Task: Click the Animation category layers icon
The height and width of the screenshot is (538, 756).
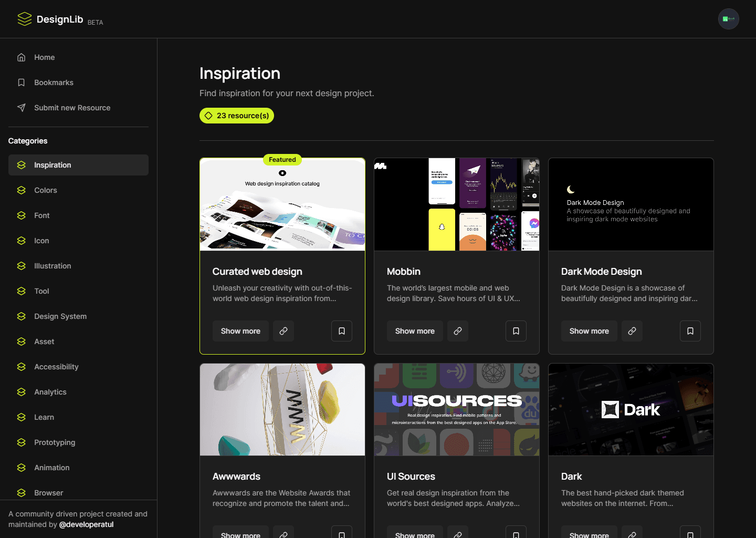Action: click(x=22, y=468)
